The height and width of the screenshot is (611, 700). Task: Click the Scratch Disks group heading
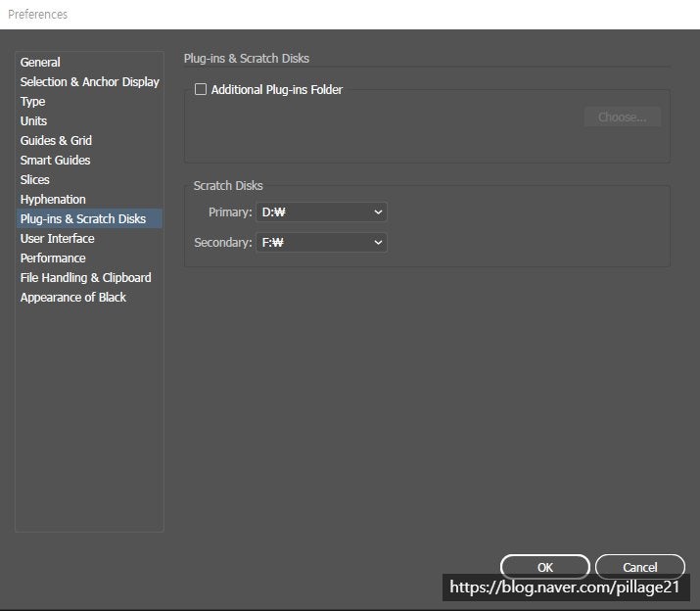228,186
